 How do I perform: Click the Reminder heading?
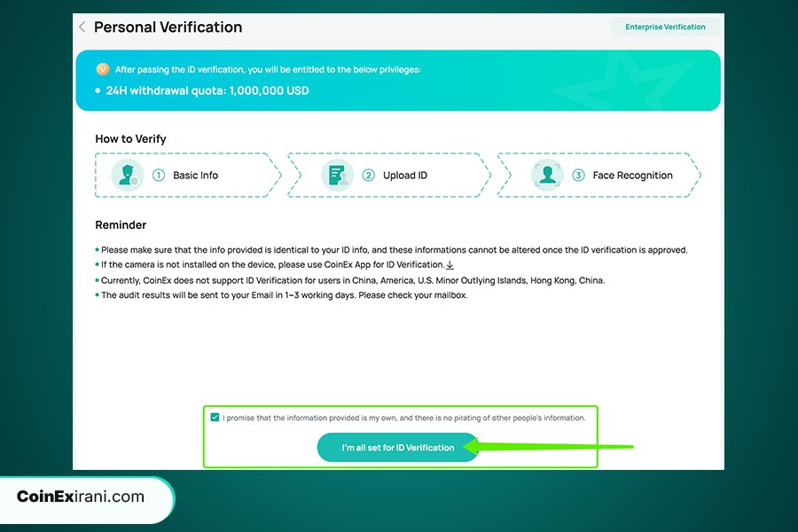[121, 225]
